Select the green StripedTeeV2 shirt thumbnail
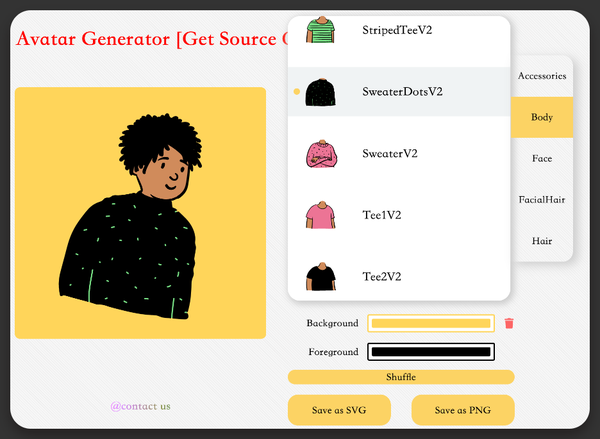 tap(321, 29)
